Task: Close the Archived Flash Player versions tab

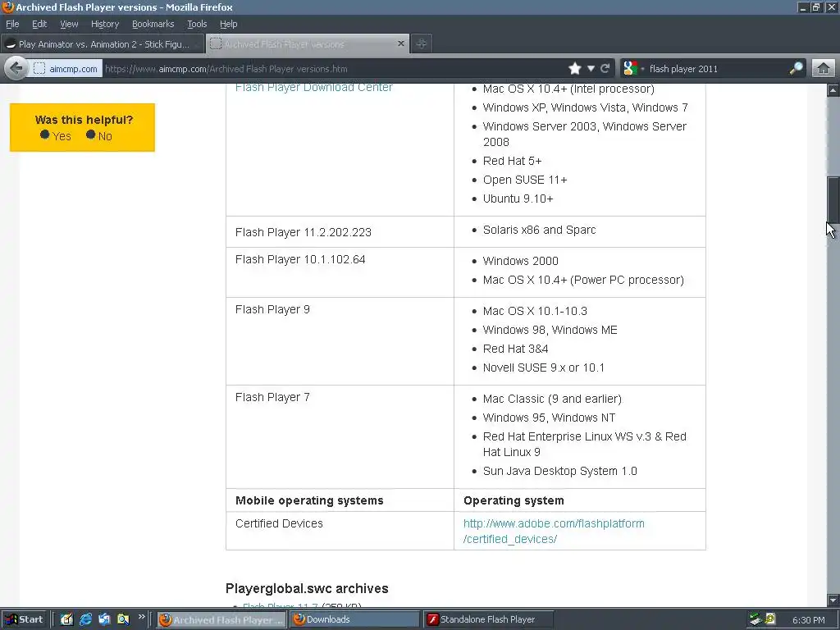Action: (x=400, y=43)
